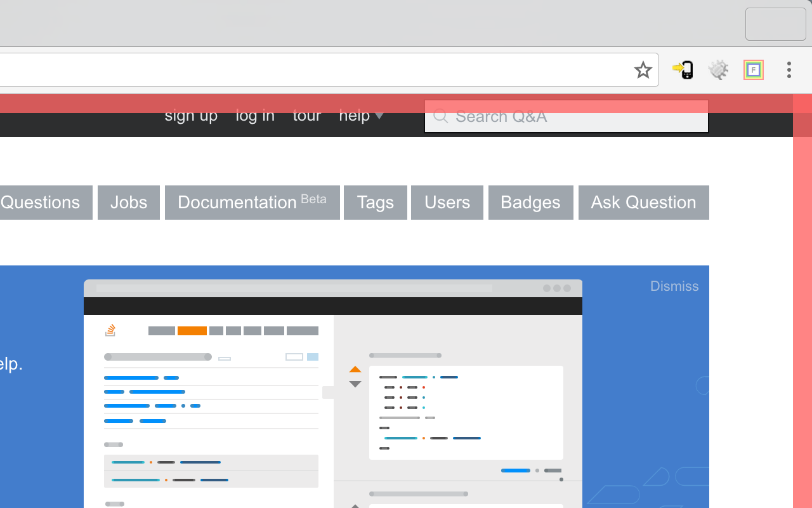812x508 pixels.
Task: Click the Ask Question button
Action: click(644, 203)
